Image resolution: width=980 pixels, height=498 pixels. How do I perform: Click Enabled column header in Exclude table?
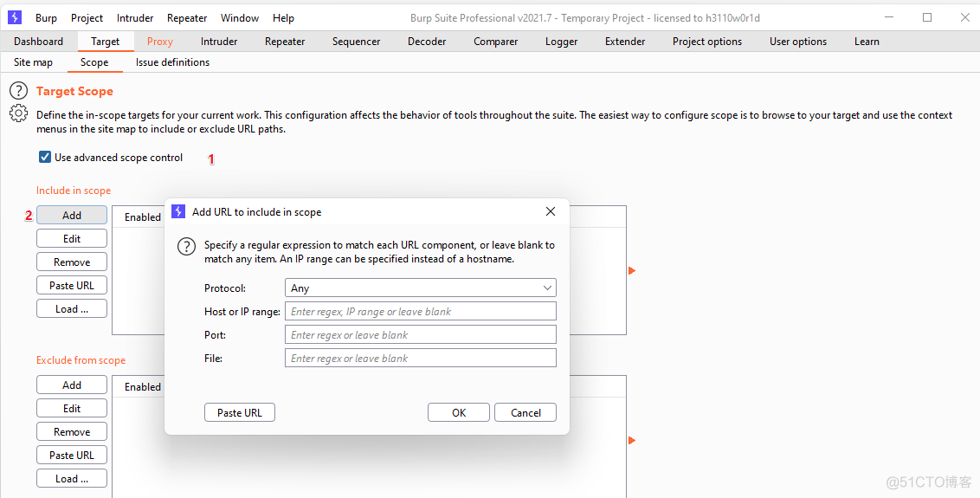click(143, 386)
